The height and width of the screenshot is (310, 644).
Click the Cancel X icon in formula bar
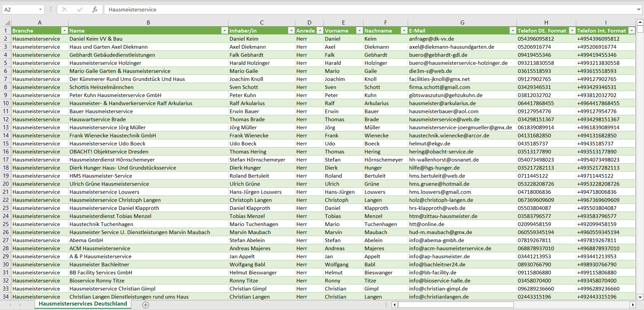pos(65,9)
